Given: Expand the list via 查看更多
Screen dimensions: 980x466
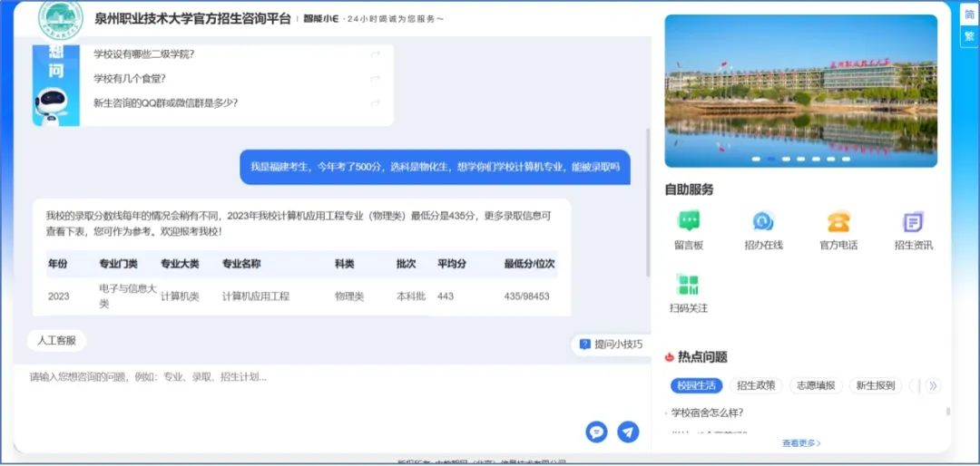Looking at the screenshot, I should (801, 443).
